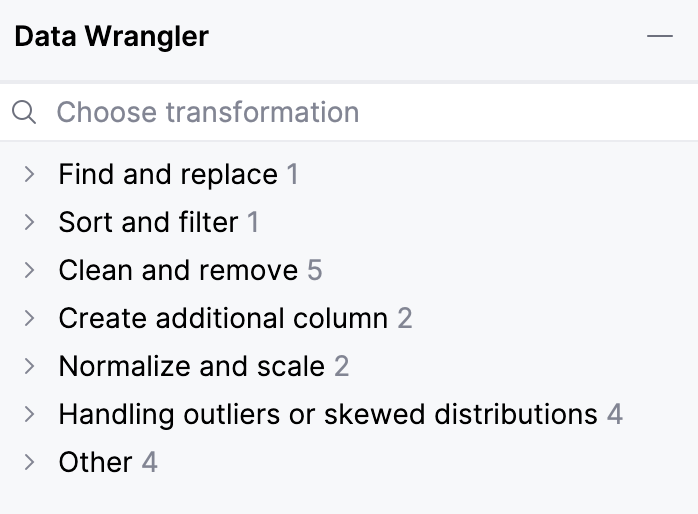
Task: Expand the Sort and filter chevron
Action: pyautogui.click(x=29, y=222)
